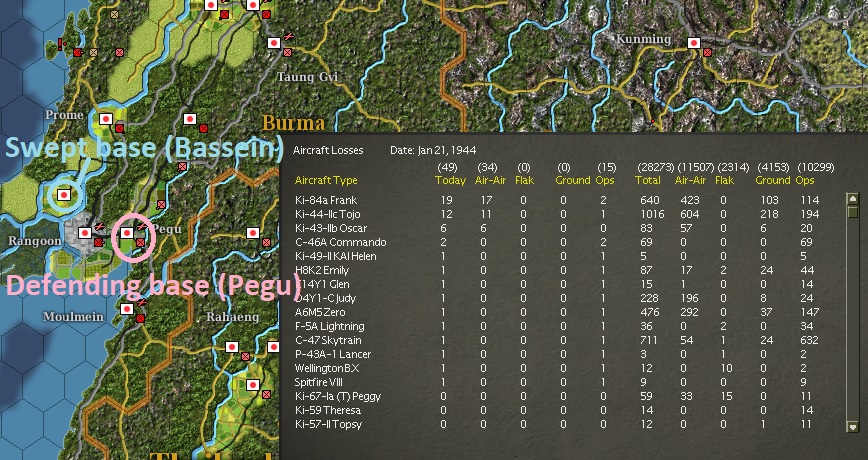Click the Burma region label on map

pyautogui.click(x=293, y=122)
